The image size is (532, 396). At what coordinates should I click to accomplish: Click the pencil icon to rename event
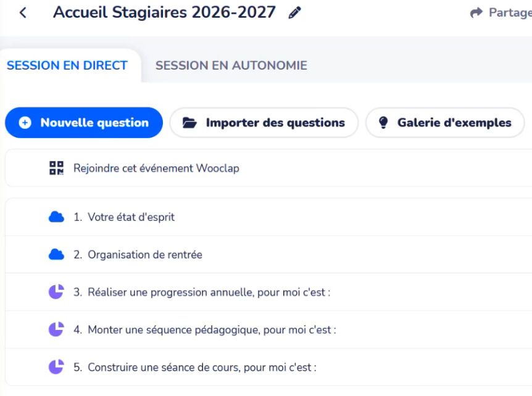(294, 13)
